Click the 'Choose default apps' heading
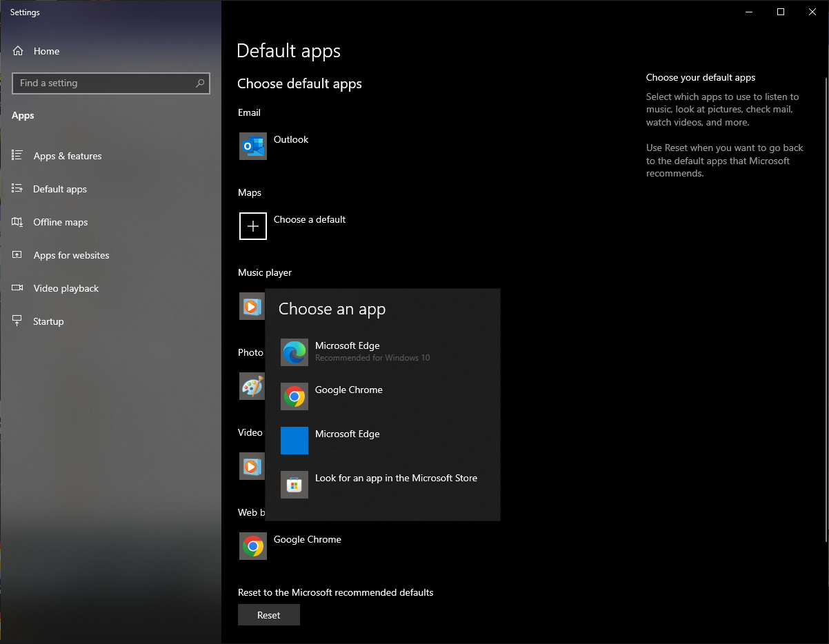Viewport: 829px width, 644px height. (x=299, y=83)
